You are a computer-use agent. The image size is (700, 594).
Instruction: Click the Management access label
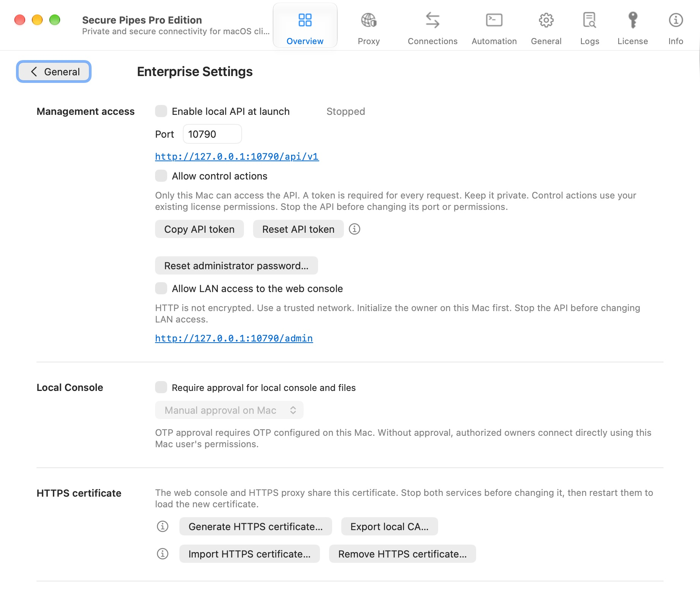point(86,111)
